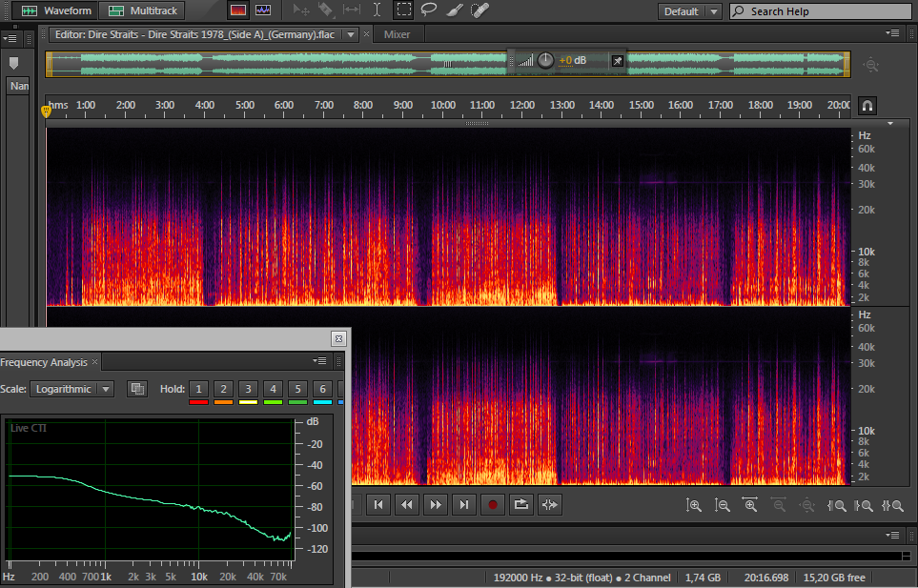Switch to the Waveform editor view

[55, 10]
